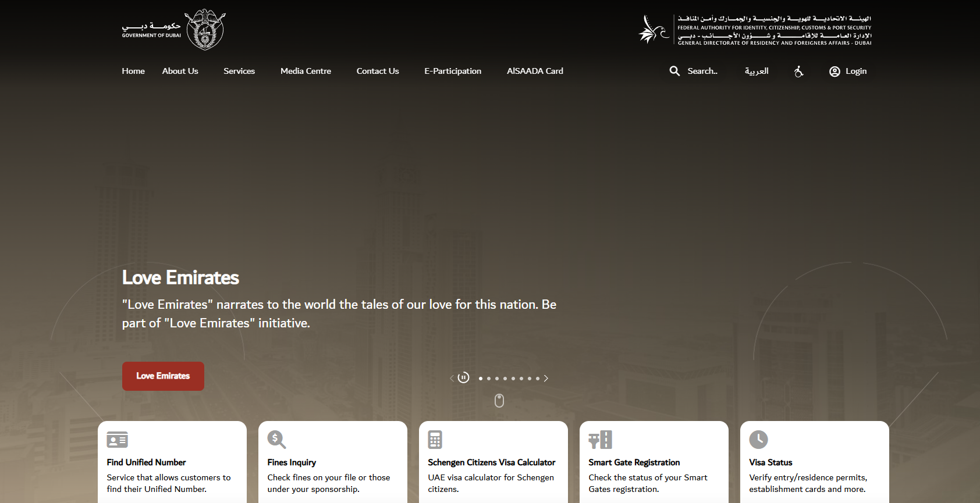Click the large 'Love Emirates' slide heading
The height and width of the screenshot is (503, 980).
point(180,277)
